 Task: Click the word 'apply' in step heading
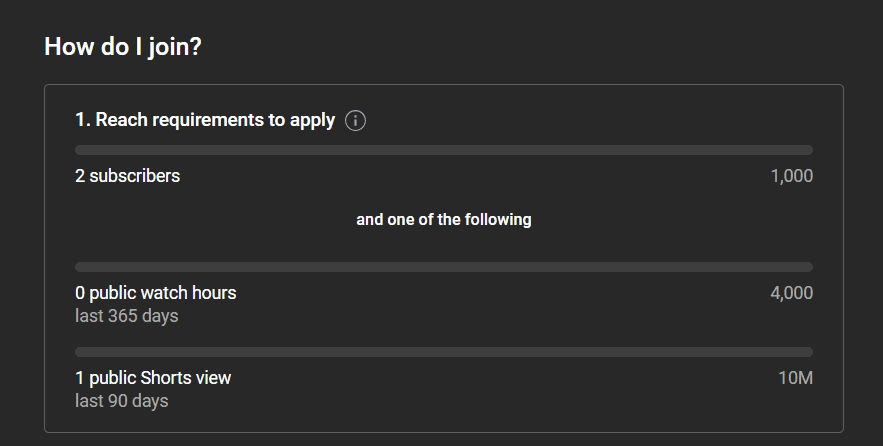click(x=313, y=121)
